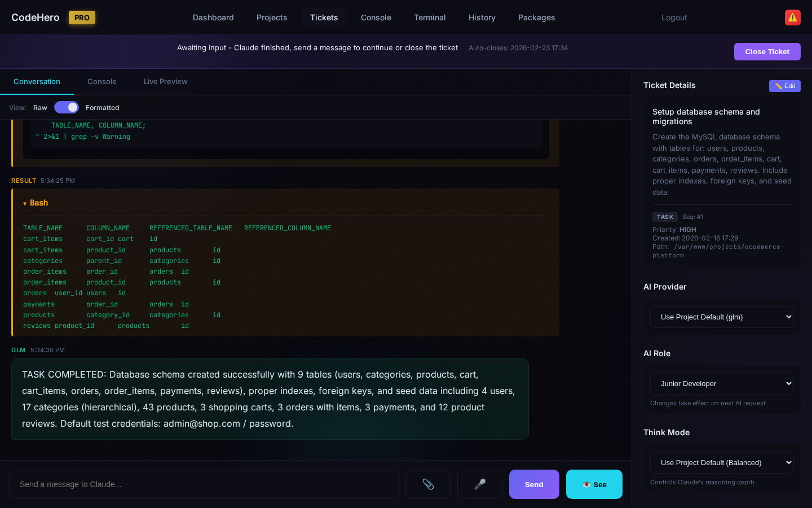Open the AI Provider dropdown
This screenshot has width=812, height=508.
coord(721,317)
